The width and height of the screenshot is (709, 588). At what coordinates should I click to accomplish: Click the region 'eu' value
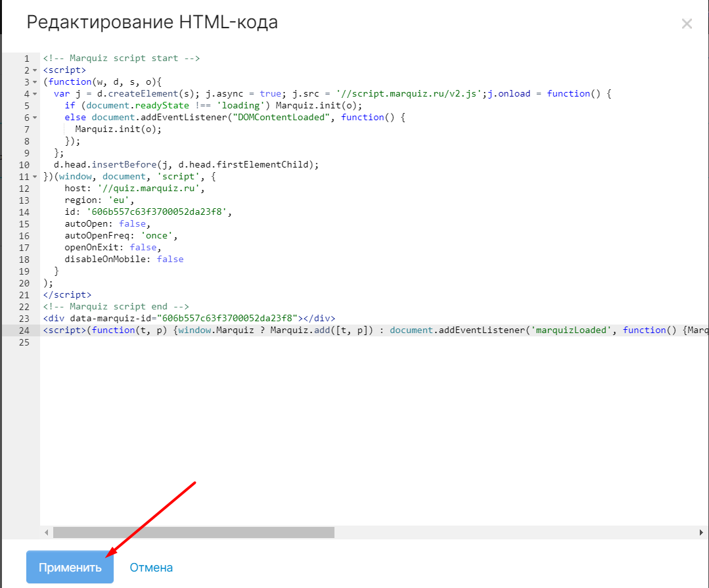[x=118, y=200]
